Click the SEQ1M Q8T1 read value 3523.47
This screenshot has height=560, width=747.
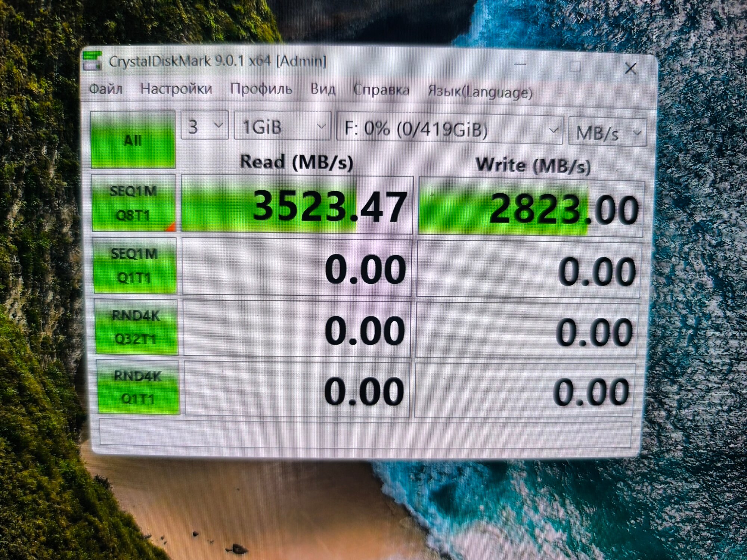(297, 205)
